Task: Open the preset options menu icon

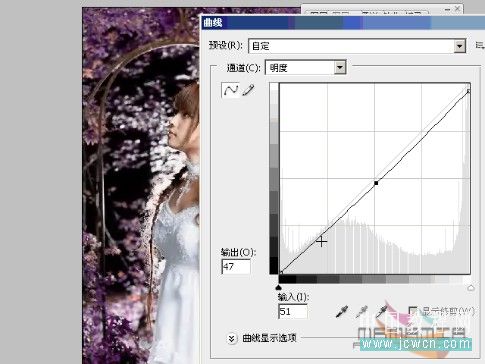Action: pyautogui.click(x=480, y=46)
